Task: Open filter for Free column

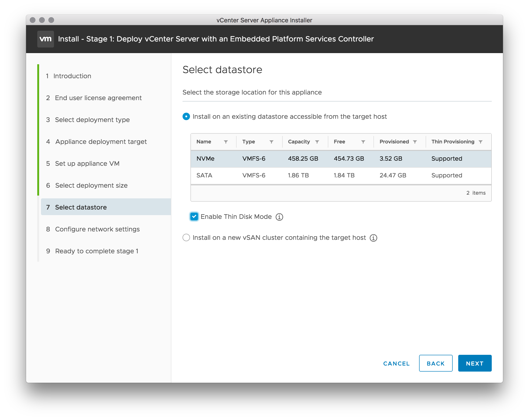Action: click(x=363, y=142)
